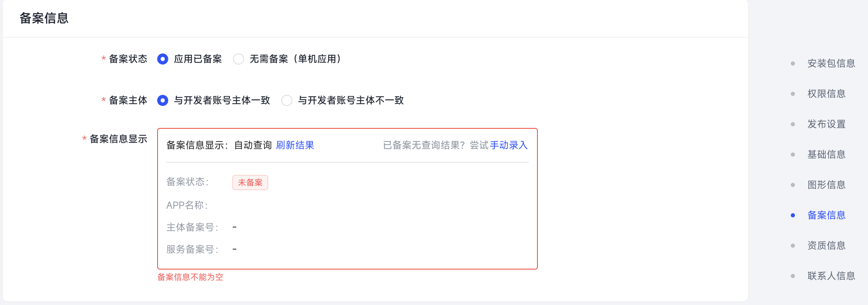The width and height of the screenshot is (868, 305).
Task: Jump to 权限信息 section
Action: coord(826,94)
